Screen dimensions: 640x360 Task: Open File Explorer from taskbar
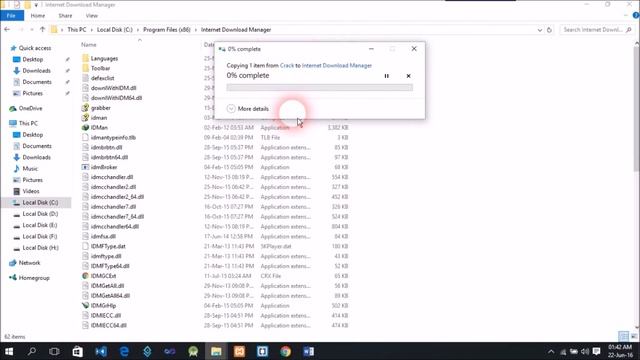point(216,351)
